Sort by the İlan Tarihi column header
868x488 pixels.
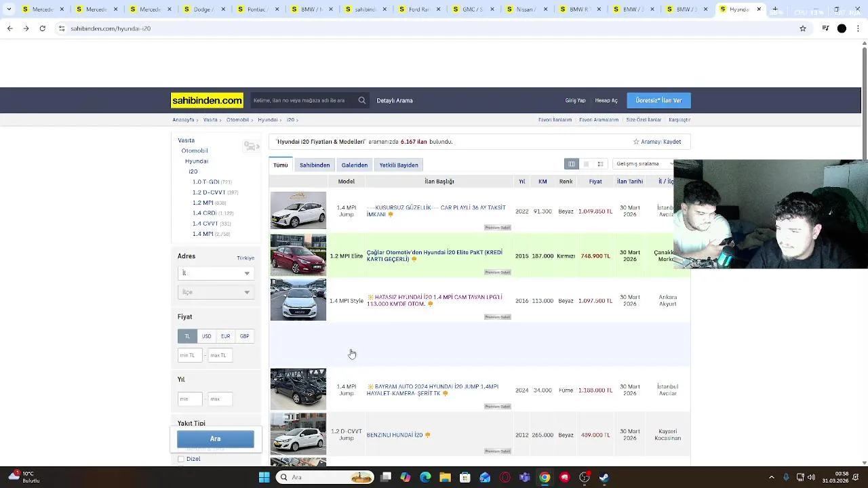(630, 182)
